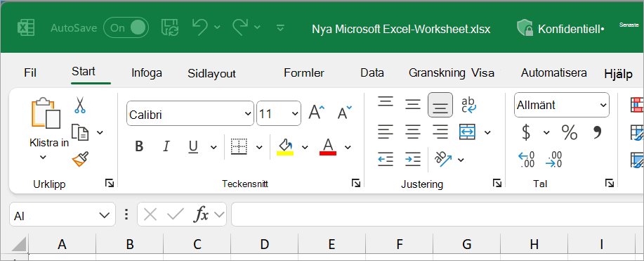Screen dimensions: 644x261
Task: Open the Visa tab
Action: [482, 73]
